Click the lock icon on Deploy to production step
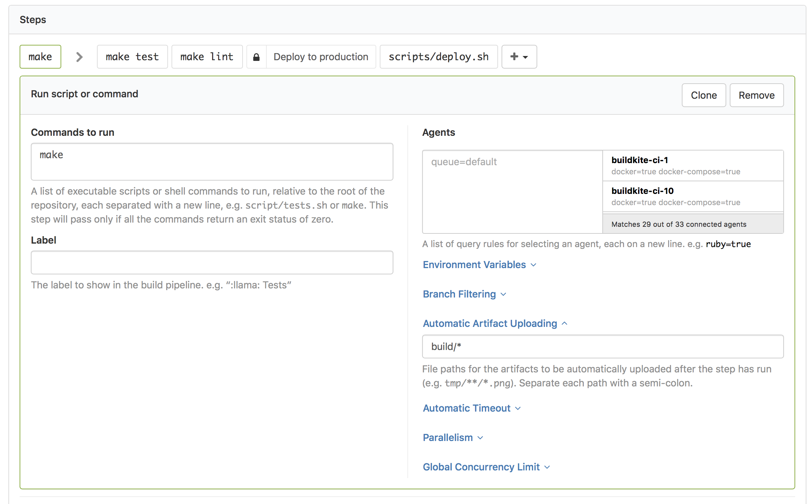812x504 pixels. pyautogui.click(x=257, y=57)
